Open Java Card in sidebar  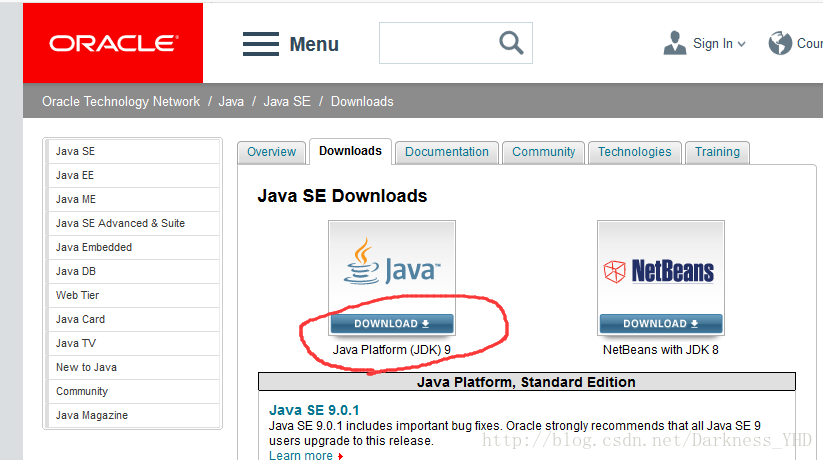click(x=133, y=319)
